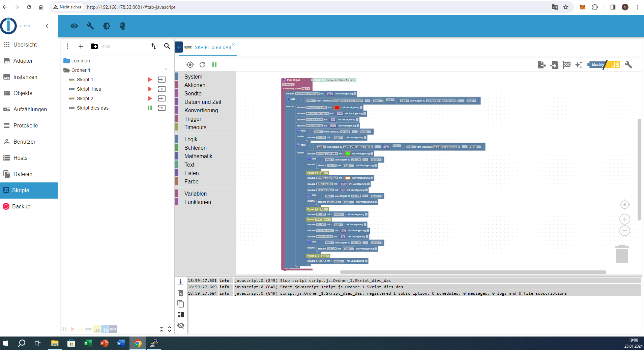Start Skript 1 with its play button
The width and height of the screenshot is (644, 350).
click(x=150, y=80)
